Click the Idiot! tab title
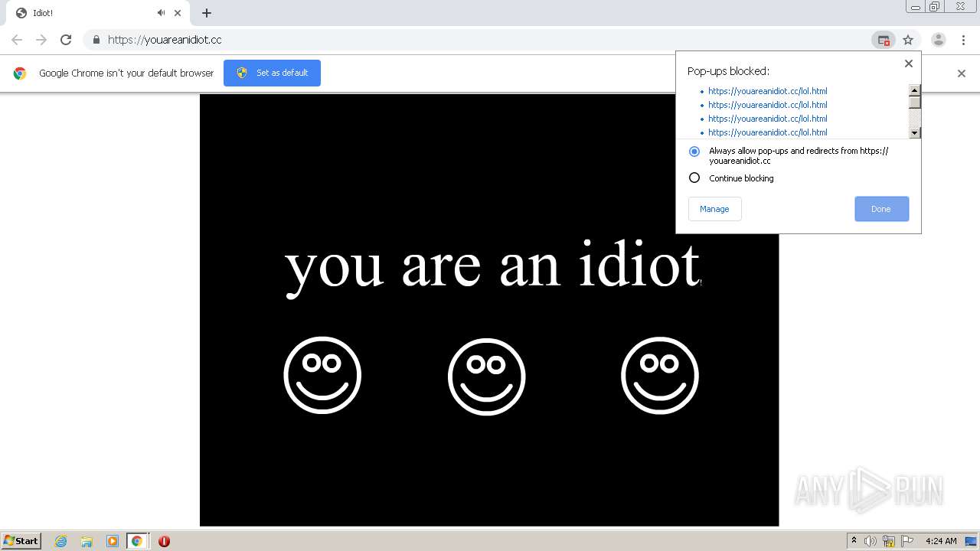The height and width of the screenshot is (551, 980). (43, 13)
